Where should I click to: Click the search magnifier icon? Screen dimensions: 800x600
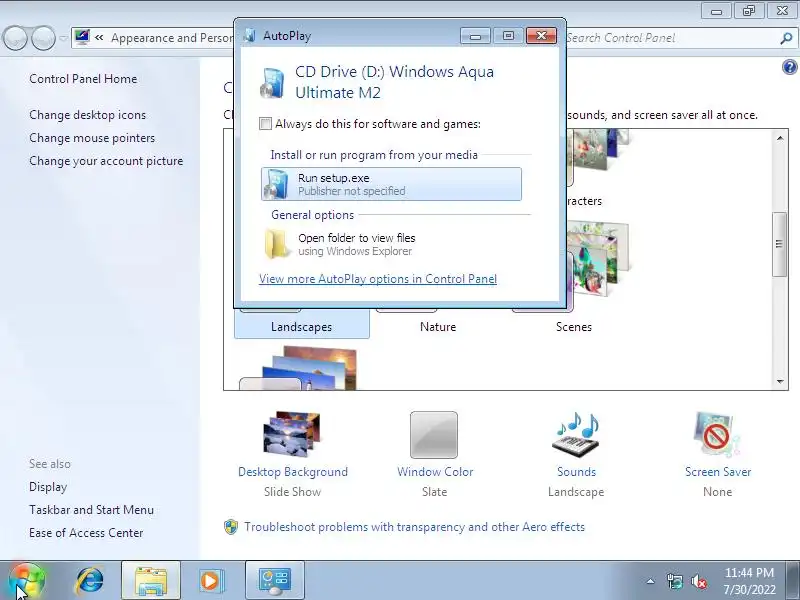786,38
